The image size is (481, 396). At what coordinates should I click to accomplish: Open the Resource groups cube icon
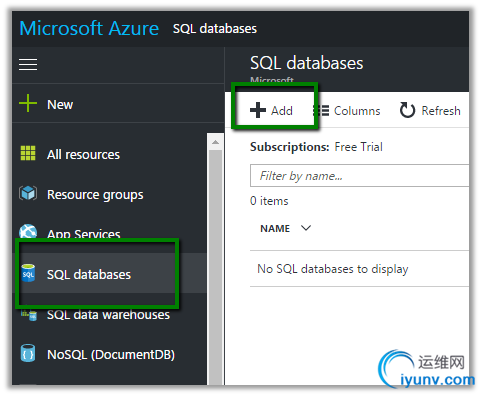point(28,193)
